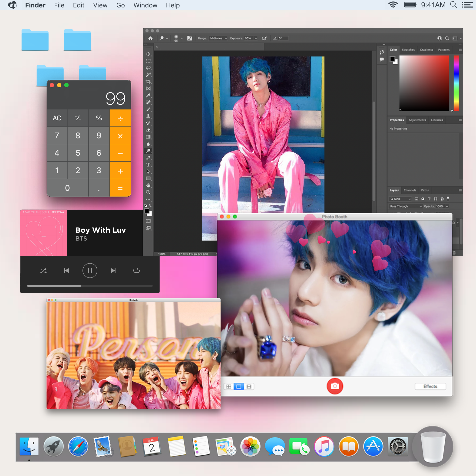The height and width of the screenshot is (476, 476).
Task: Open the Channels tab
Action: click(x=410, y=190)
